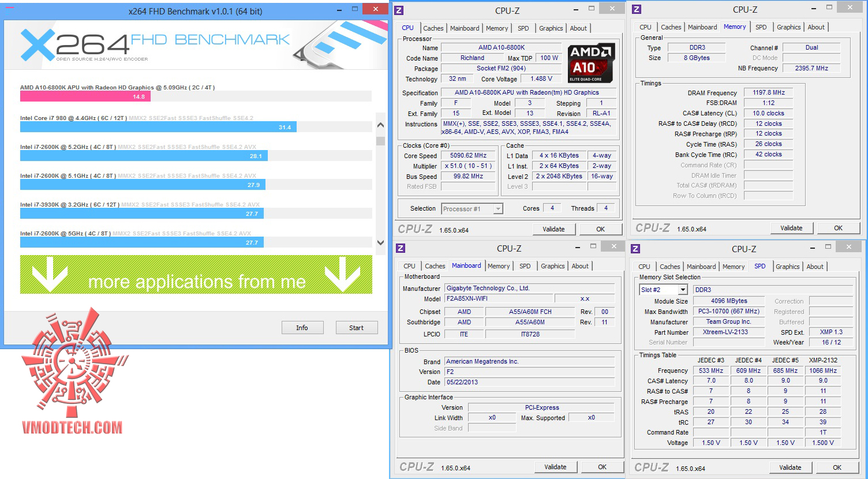
Task: Open Caches tab in the CPU-Z window showing memory Timings
Action: click(x=671, y=27)
